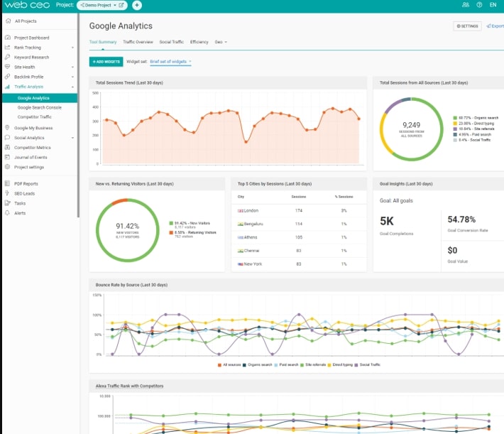Screen dimensions: 504x434
Task: Expand the Backlink Profile submenu arrow
Action: pyautogui.click(x=72, y=77)
